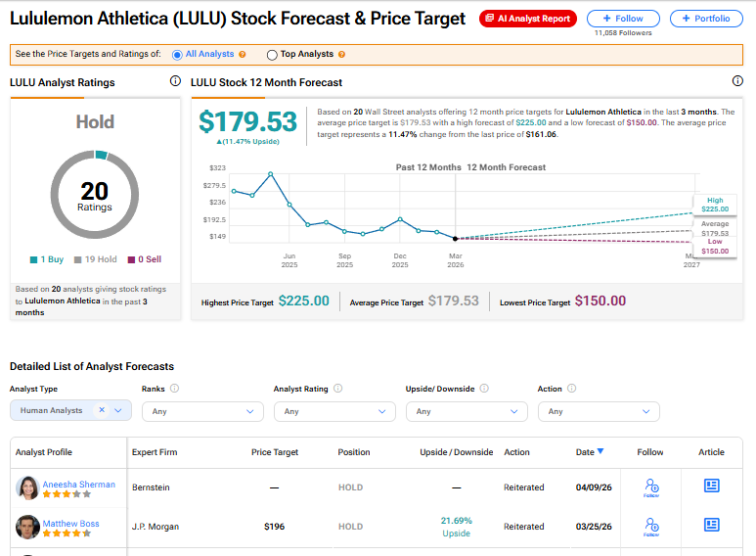Remove the Human Analysts filter chip
756x556 pixels.
[102, 410]
